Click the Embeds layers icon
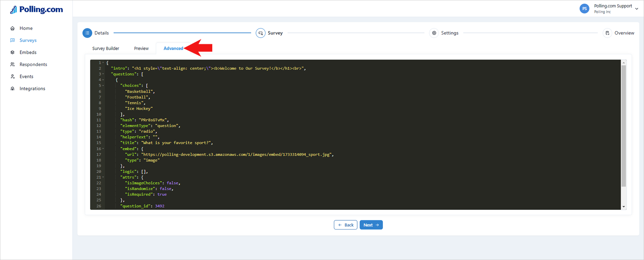The image size is (644, 260). pyautogui.click(x=13, y=52)
